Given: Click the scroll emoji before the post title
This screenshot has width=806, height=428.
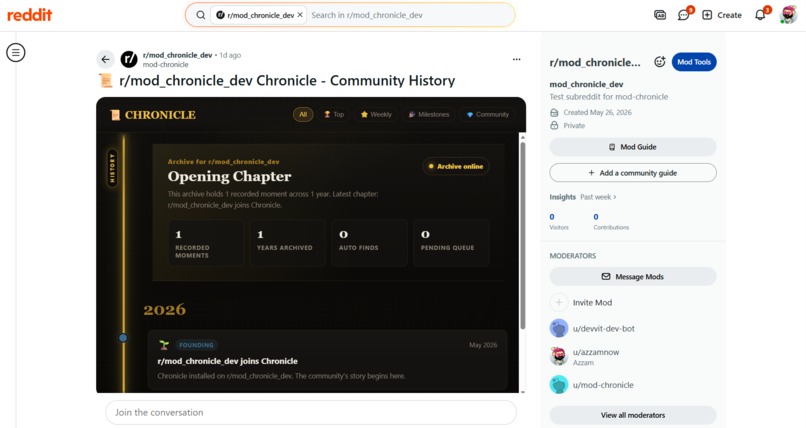Looking at the screenshot, I should coord(106,81).
